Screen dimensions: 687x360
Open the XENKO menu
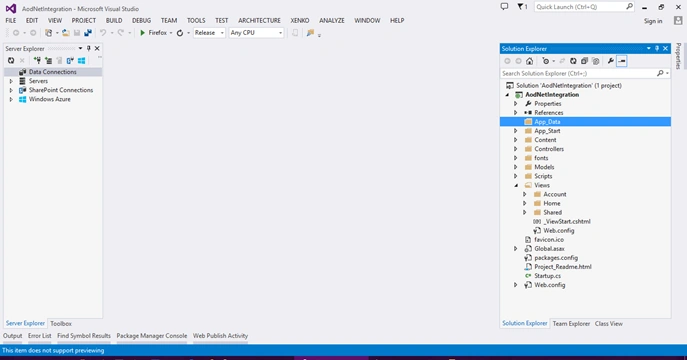(x=300, y=21)
